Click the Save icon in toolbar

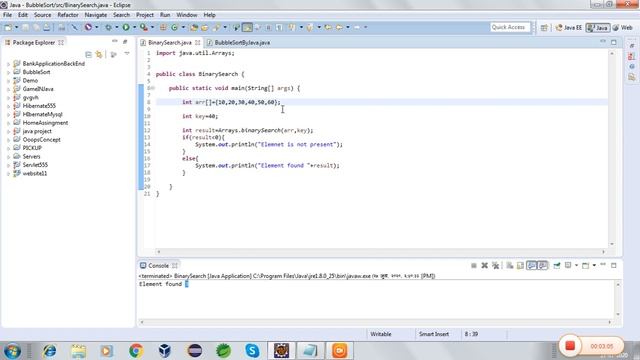25,27
